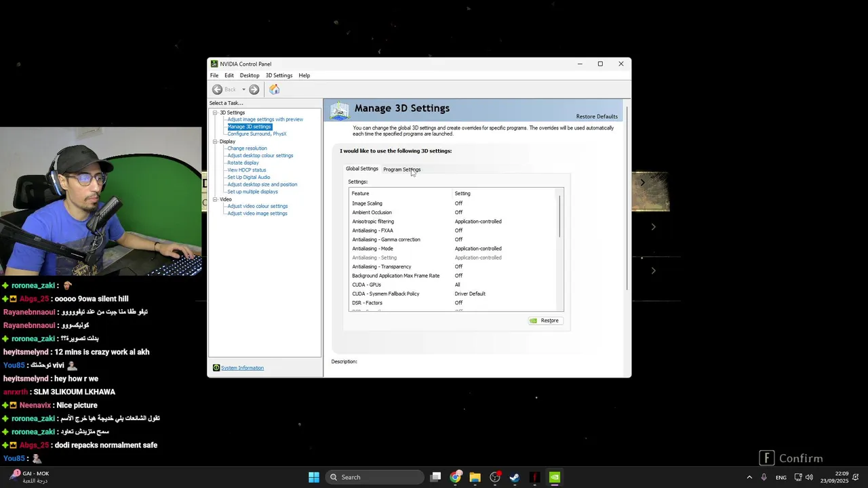
Task: Open Configure Surround, PhysX
Action: click(257, 134)
